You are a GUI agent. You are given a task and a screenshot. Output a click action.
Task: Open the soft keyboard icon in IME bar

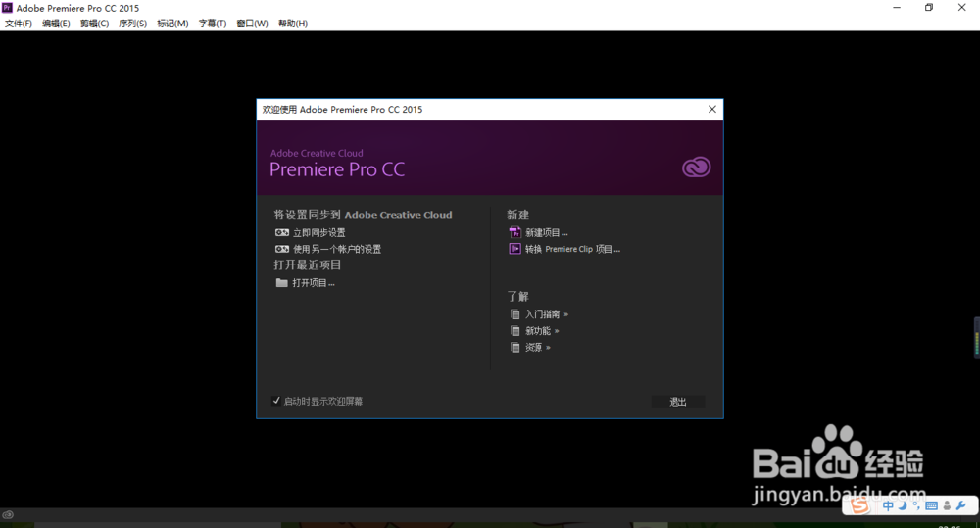[x=931, y=506]
